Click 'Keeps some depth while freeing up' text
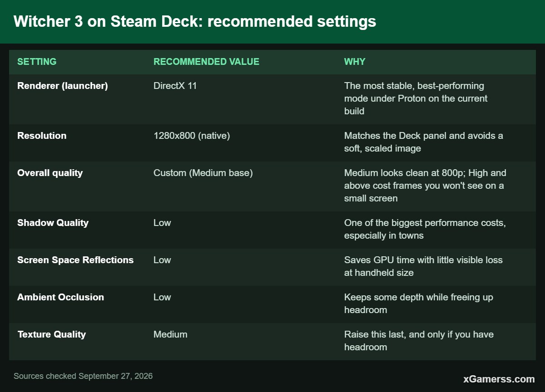545x392 pixels. pyautogui.click(x=419, y=304)
